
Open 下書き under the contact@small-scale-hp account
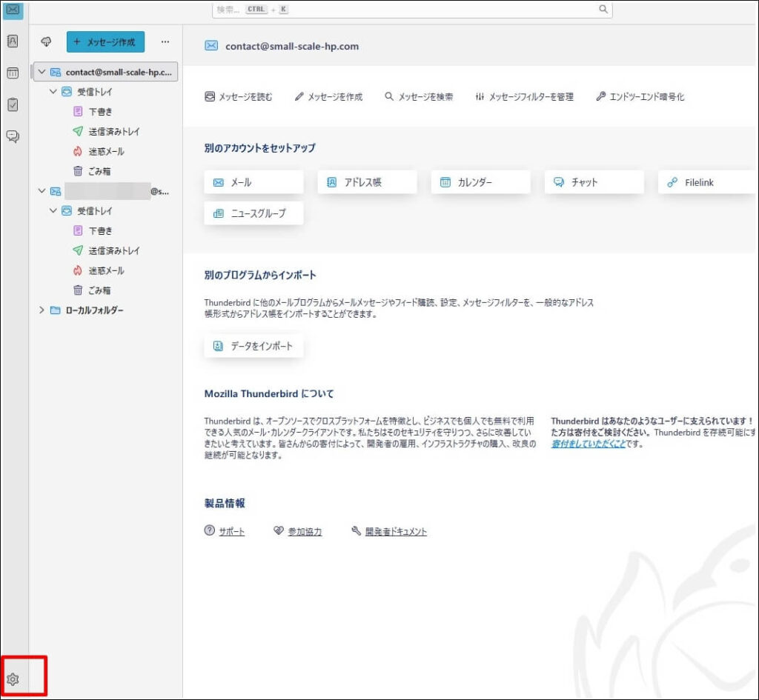click(x=100, y=112)
